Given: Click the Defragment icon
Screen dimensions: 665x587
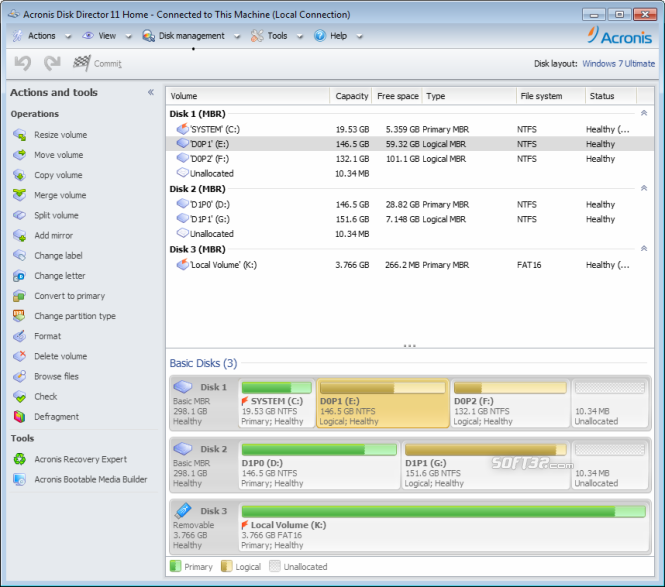Looking at the screenshot, I should pyautogui.click(x=20, y=417).
